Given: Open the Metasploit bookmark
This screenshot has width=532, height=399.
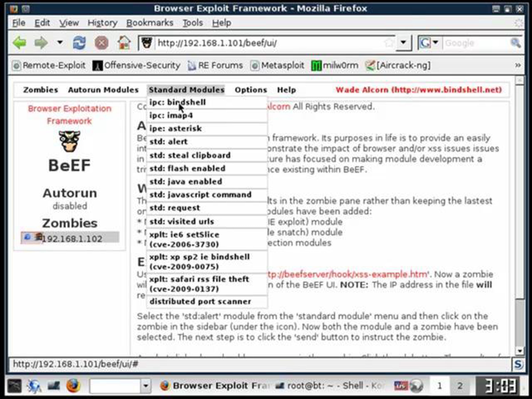Looking at the screenshot, I should [277, 65].
